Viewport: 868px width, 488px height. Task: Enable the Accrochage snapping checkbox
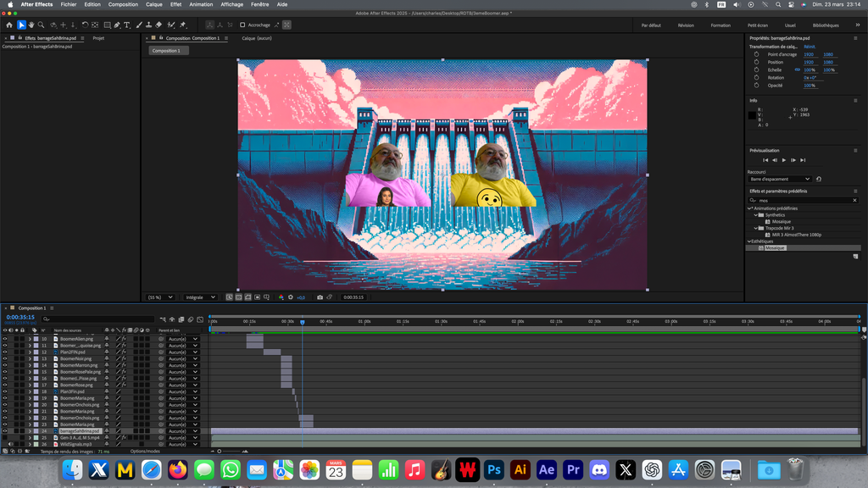click(x=242, y=25)
